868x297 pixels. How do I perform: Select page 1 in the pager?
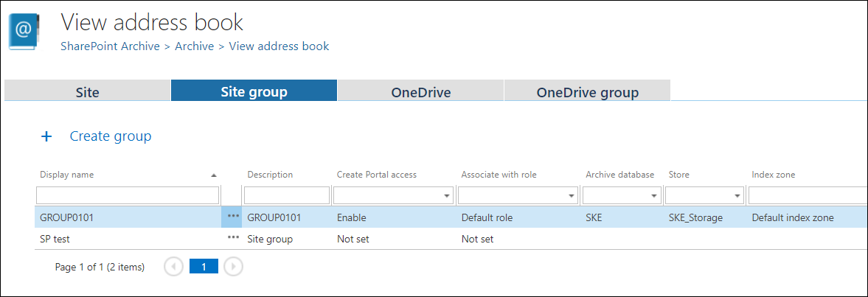pos(204,267)
